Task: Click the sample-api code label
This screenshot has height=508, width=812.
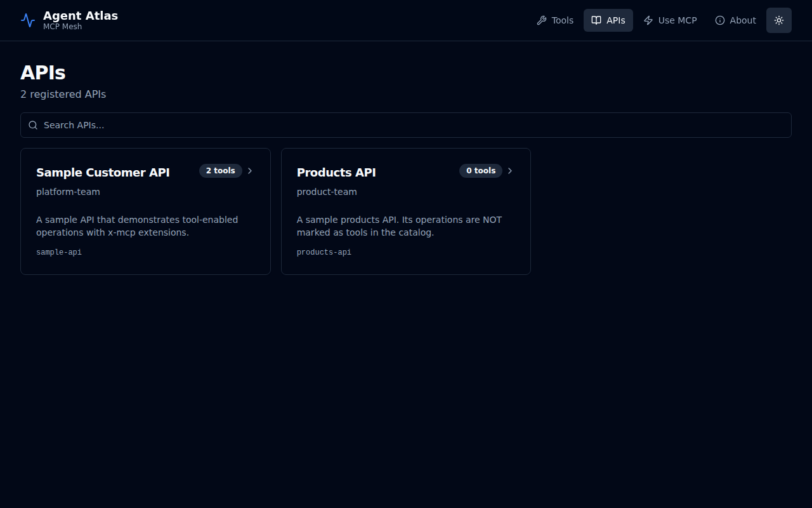Action: [x=59, y=251]
